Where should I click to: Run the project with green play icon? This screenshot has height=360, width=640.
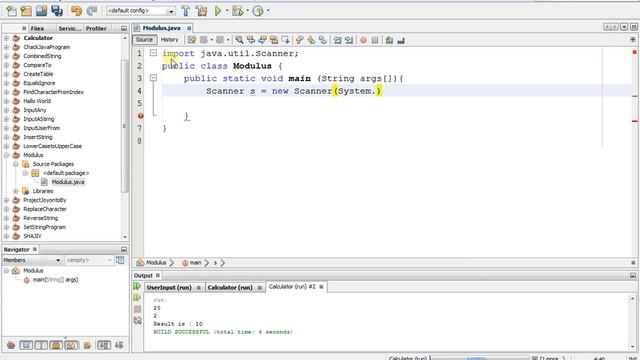[x=218, y=11]
